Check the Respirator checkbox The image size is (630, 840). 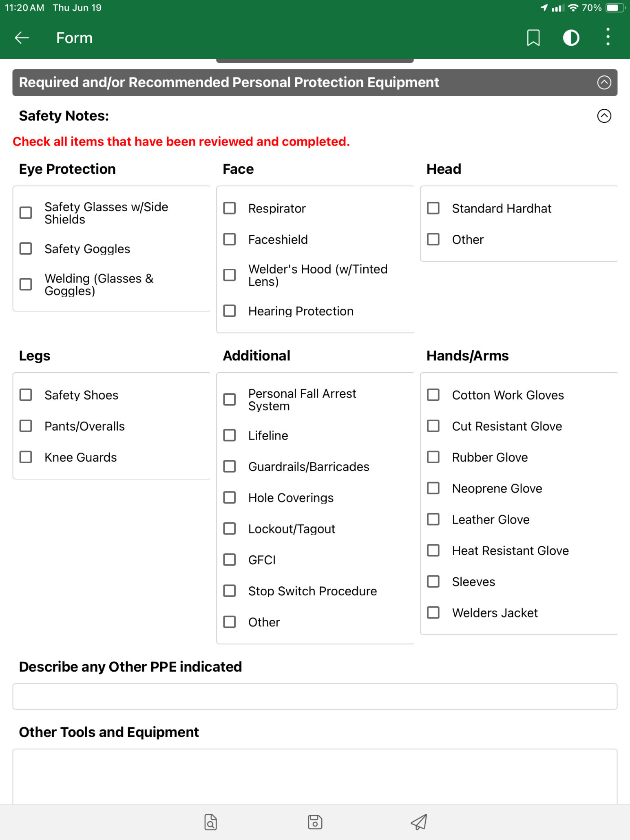tap(230, 208)
